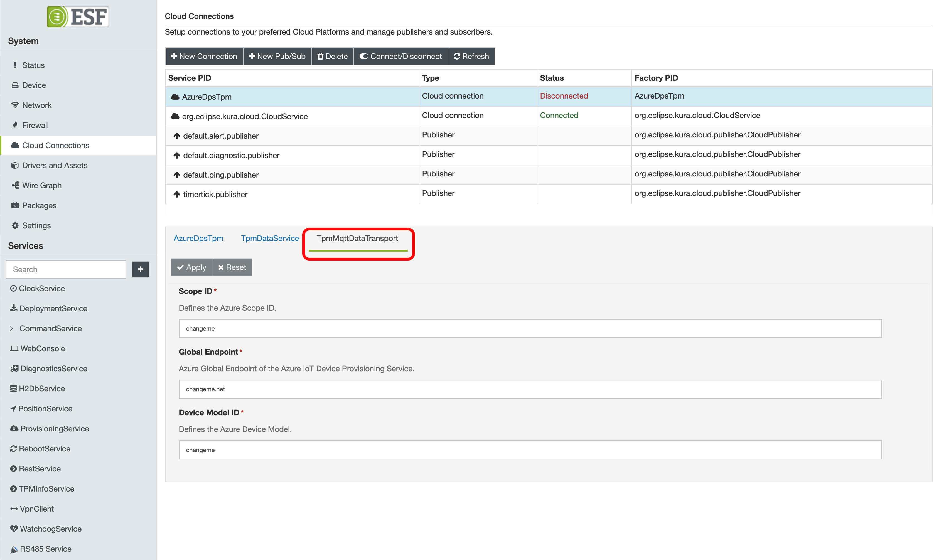
Task: Click the DiagnosticsService ambulance icon
Action: click(14, 369)
